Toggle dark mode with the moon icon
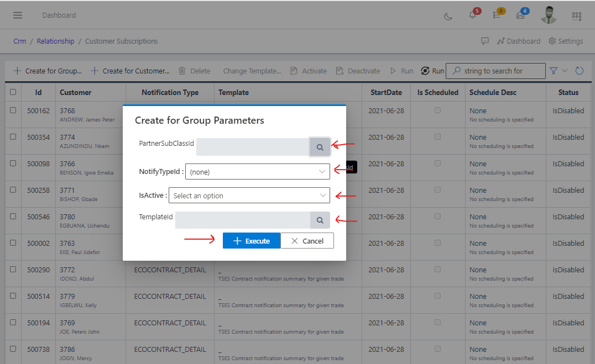Image resolution: width=595 pixels, height=364 pixels. (448, 16)
